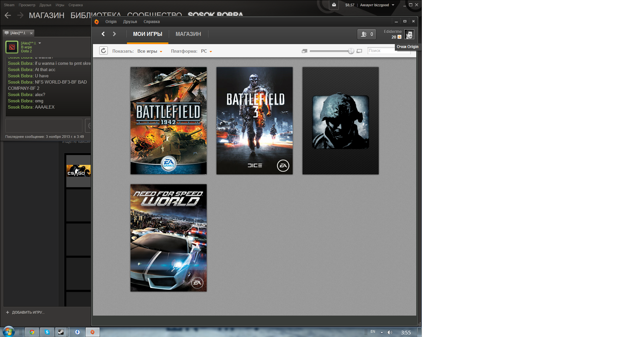
Task: Click the 3:55 taskbar clock
Action: pyautogui.click(x=406, y=332)
